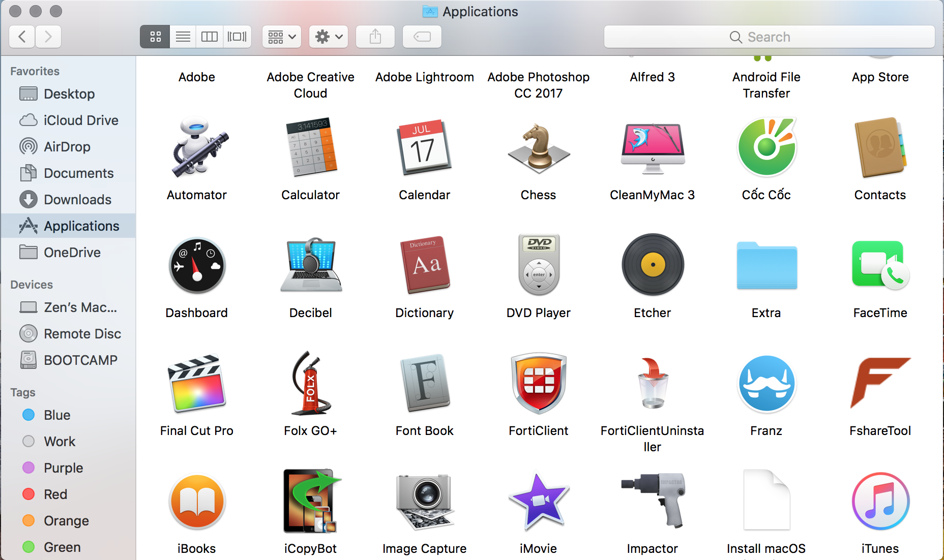The height and width of the screenshot is (560, 944).
Task: Select the Final Cut Pro icon
Action: coord(197,384)
